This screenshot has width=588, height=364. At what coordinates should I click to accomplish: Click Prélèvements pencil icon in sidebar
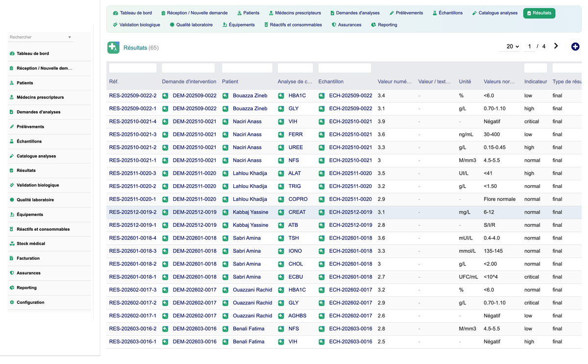(x=12, y=126)
